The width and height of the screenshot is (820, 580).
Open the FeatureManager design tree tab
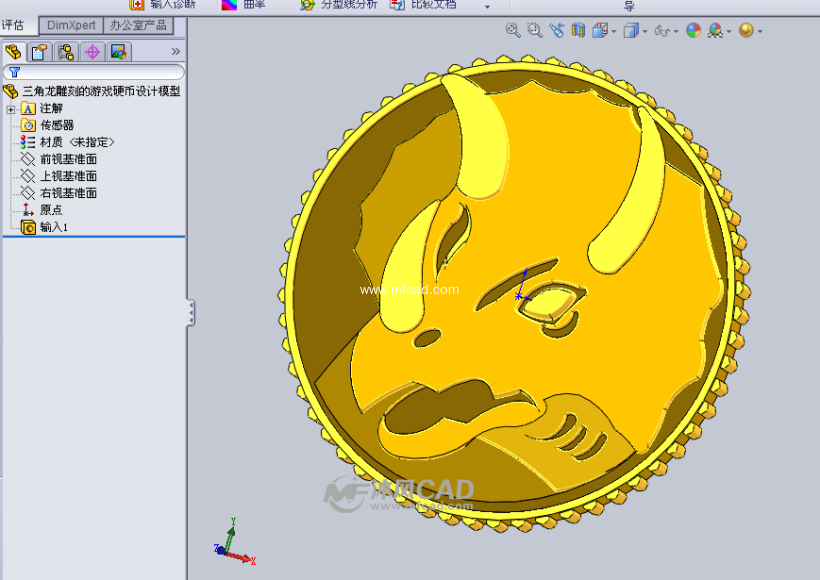(13, 51)
